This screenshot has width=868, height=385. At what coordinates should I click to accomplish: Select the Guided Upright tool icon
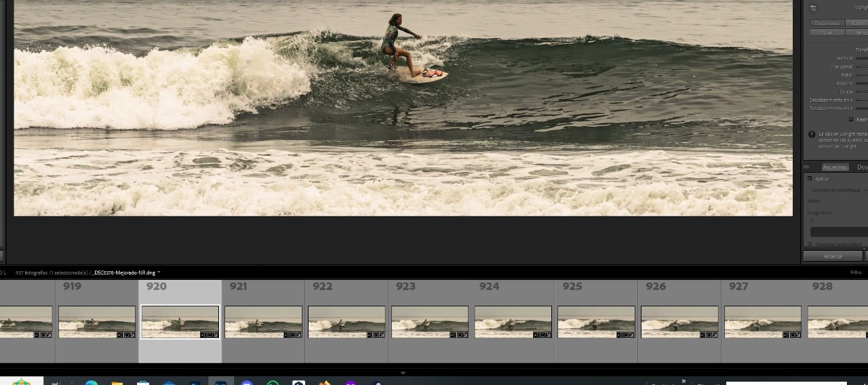coord(813,8)
